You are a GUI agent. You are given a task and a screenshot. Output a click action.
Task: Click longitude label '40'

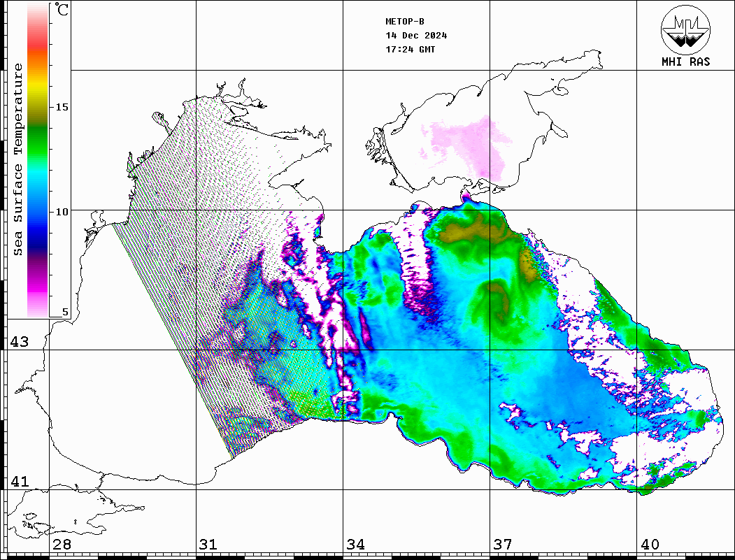(650, 545)
